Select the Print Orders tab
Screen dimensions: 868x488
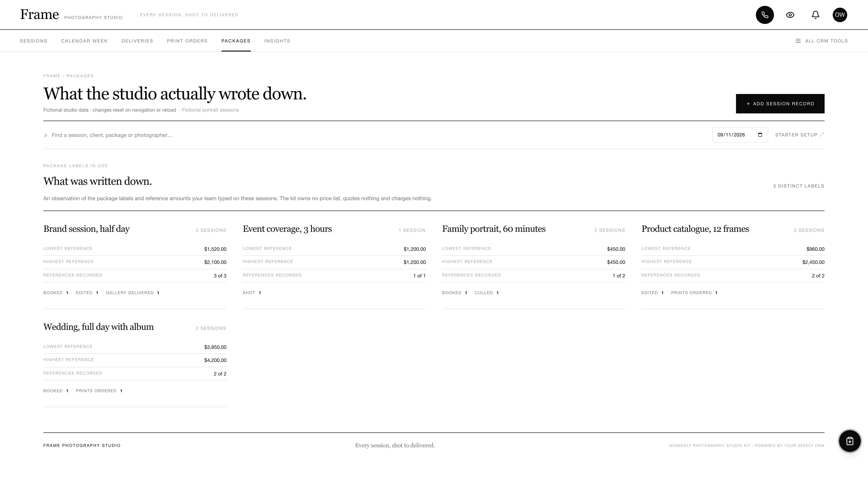click(187, 41)
